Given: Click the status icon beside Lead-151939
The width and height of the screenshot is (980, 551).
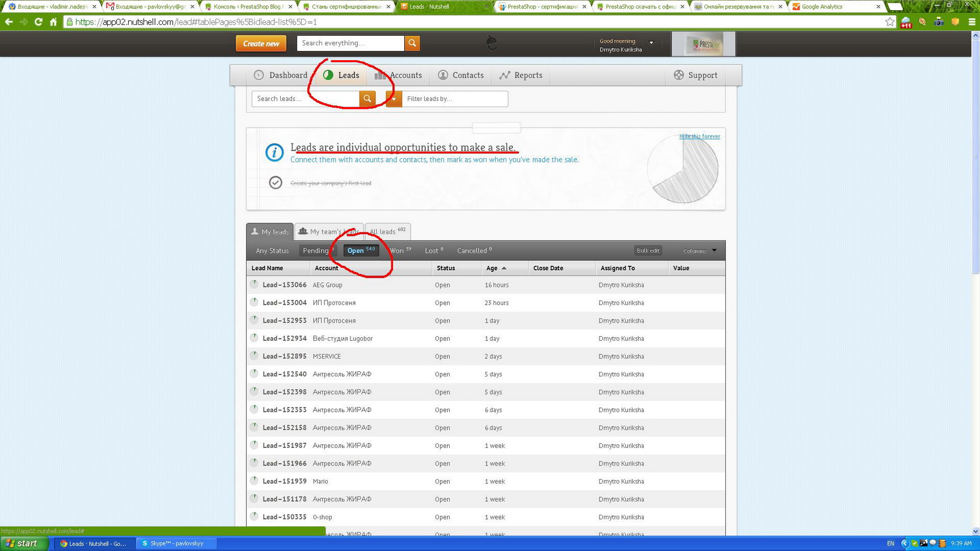Looking at the screenshot, I should point(254,481).
